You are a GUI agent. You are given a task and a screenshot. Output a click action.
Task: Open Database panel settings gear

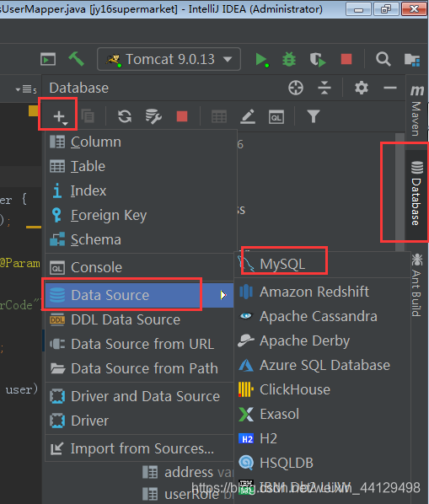pos(362,88)
